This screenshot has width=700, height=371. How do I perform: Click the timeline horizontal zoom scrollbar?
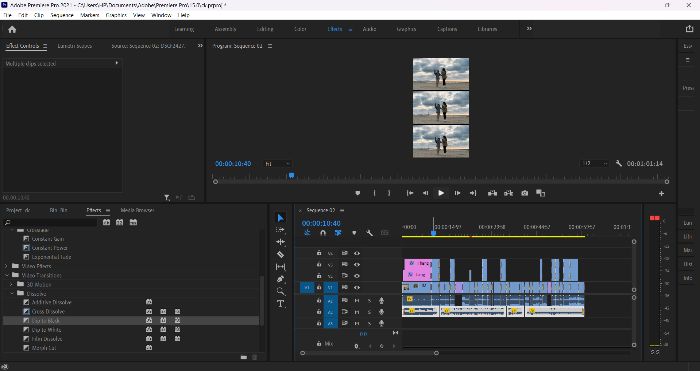coord(369,353)
